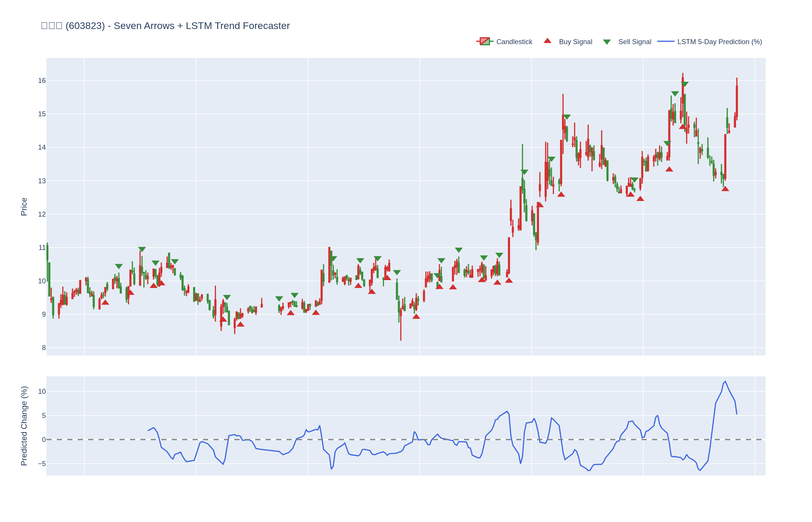The height and width of the screenshot is (522, 812).
Task: Click the peak of the LSTM prediction line
Action: tap(725, 381)
